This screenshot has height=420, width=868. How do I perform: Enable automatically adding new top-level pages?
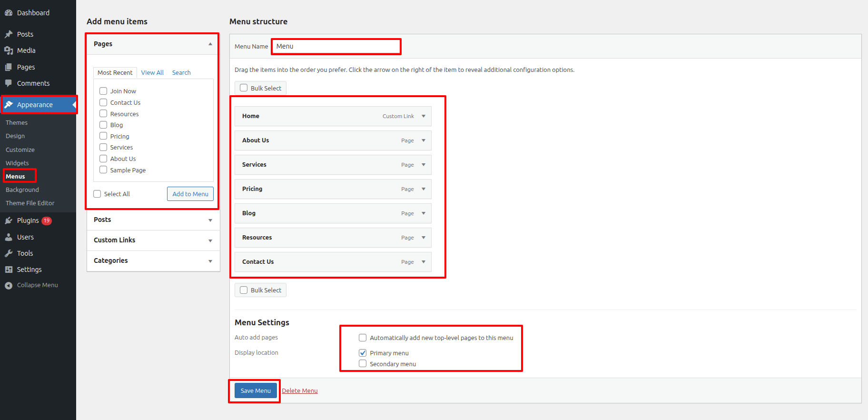(363, 338)
